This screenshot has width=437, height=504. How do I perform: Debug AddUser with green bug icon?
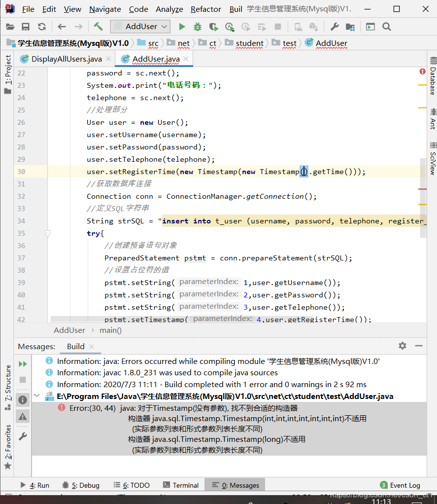pos(198,27)
